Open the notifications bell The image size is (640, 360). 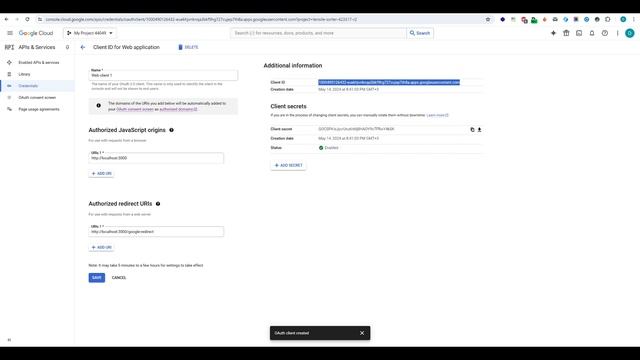592,33
